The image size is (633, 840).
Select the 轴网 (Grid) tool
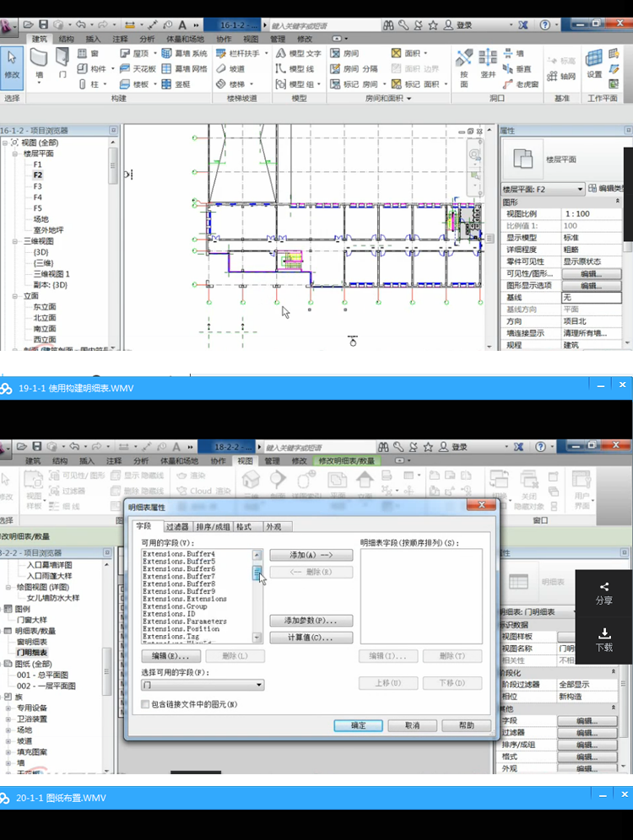tap(562, 76)
